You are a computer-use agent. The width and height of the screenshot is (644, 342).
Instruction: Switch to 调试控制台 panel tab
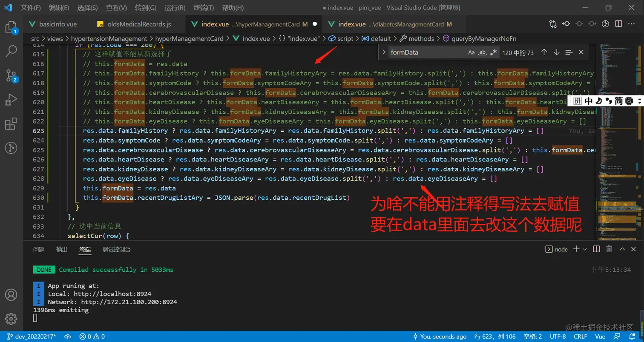pyautogui.click(x=116, y=250)
